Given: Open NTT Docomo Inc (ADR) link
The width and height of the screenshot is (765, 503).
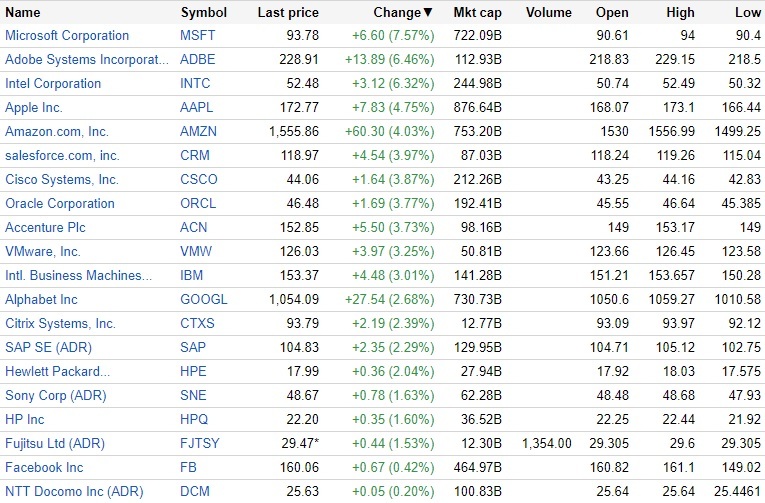Looking at the screenshot, I should point(74,492).
